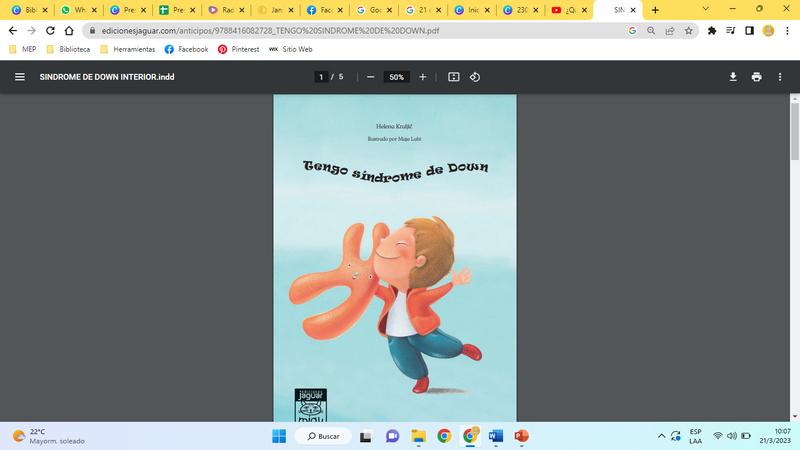Close the WhatsApp tab
The height and width of the screenshot is (450, 800).
[94, 10]
